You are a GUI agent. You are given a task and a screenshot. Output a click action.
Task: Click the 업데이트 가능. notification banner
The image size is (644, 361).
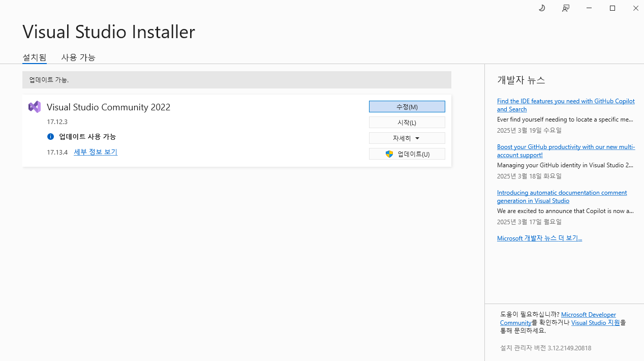point(237,80)
